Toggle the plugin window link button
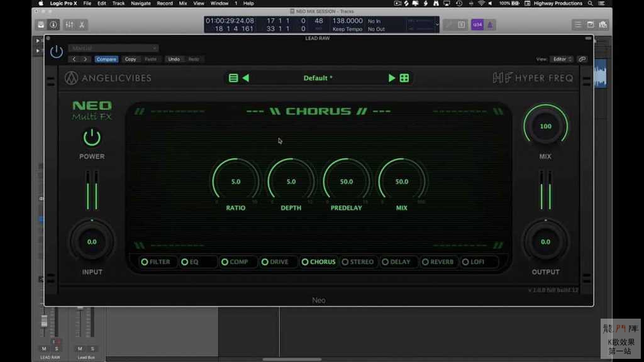The image size is (644, 362). [582, 59]
